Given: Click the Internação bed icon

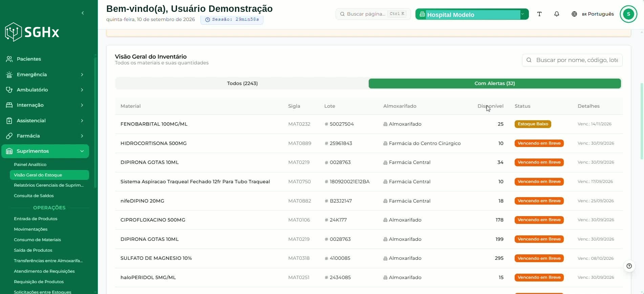Looking at the screenshot, I should pos(9,105).
